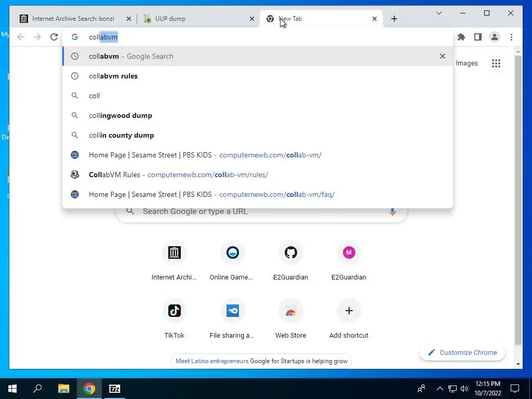This screenshot has height=399, width=532.
Task: Open the File sharing shortcut tile
Action: pos(232,320)
